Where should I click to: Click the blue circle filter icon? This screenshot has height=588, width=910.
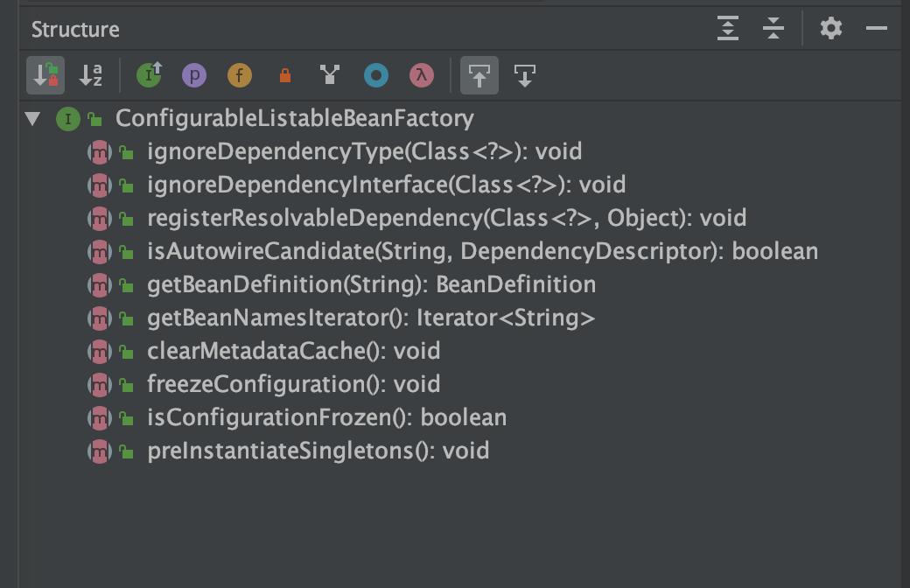point(376,76)
